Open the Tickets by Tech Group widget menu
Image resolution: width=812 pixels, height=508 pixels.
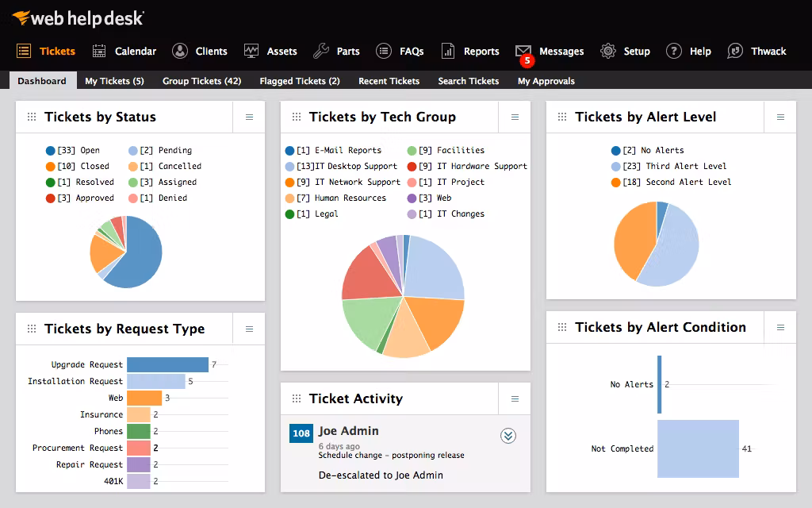(x=515, y=117)
